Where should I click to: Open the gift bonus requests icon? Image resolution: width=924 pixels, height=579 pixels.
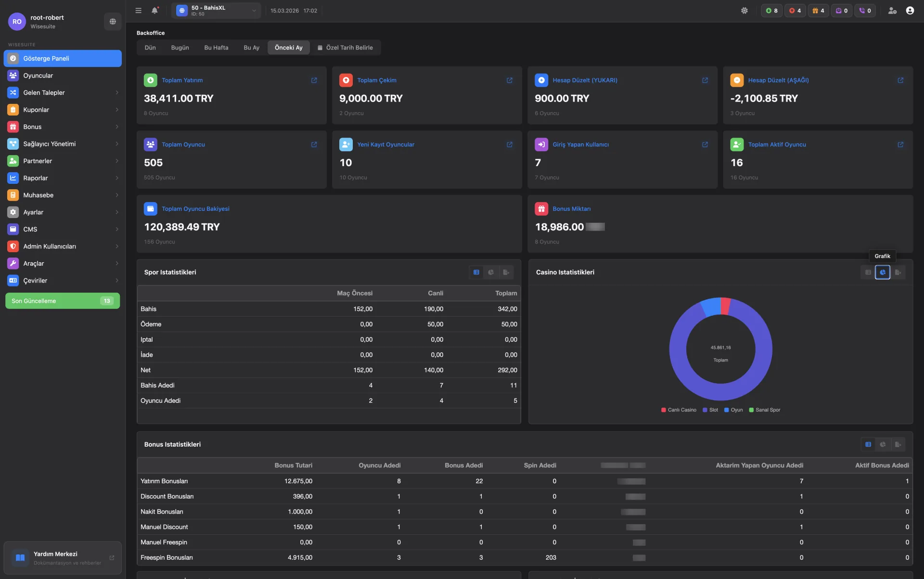815,11
